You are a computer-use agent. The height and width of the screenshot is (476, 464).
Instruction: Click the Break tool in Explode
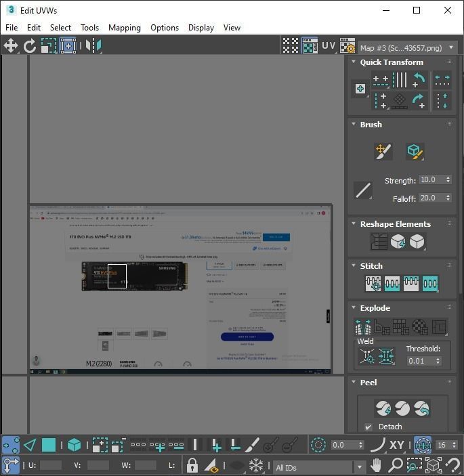click(x=363, y=326)
